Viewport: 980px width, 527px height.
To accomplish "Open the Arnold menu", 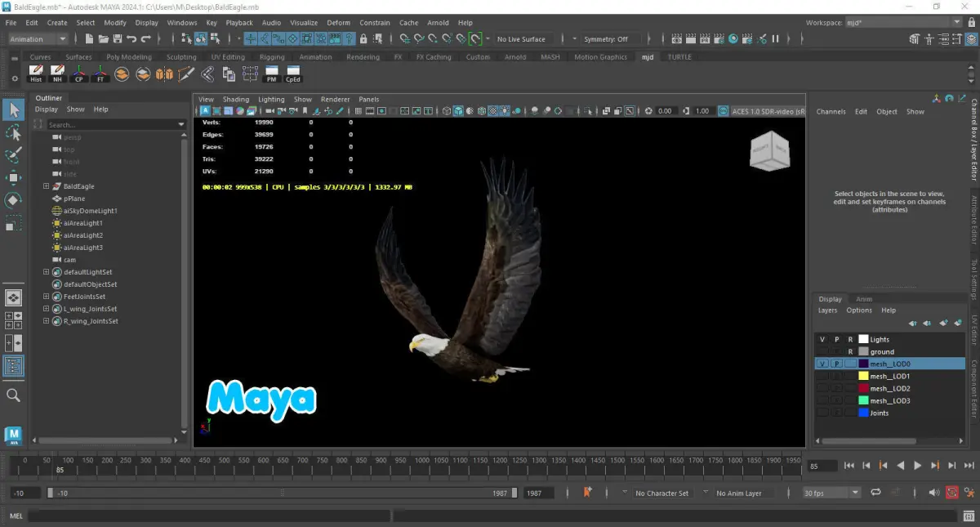I will point(438,23).
